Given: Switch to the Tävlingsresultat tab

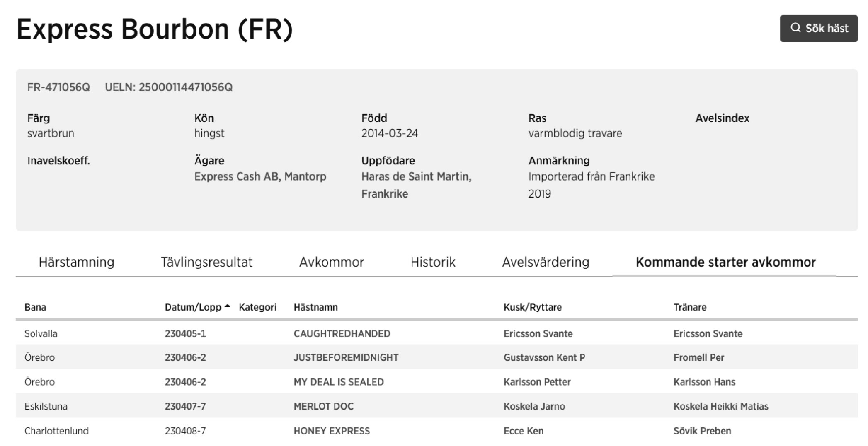Looking at the screenshot, I should coord(206,262).
